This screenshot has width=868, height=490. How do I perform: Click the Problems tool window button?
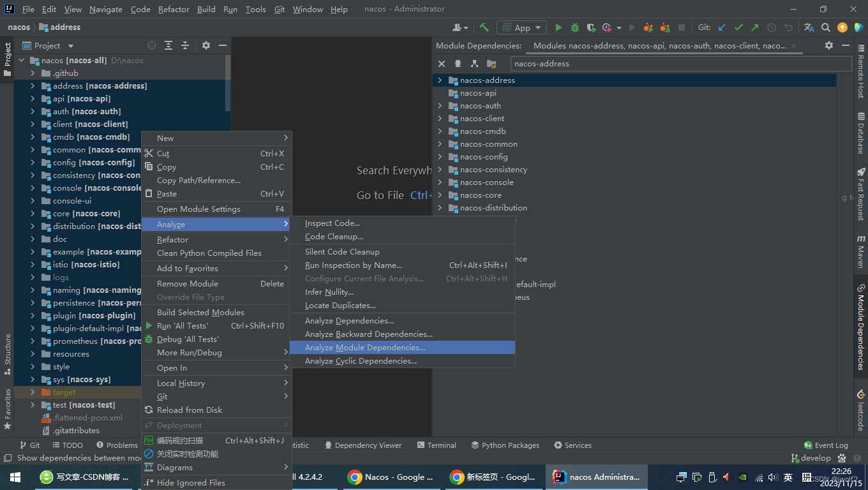tap(117, 445)
